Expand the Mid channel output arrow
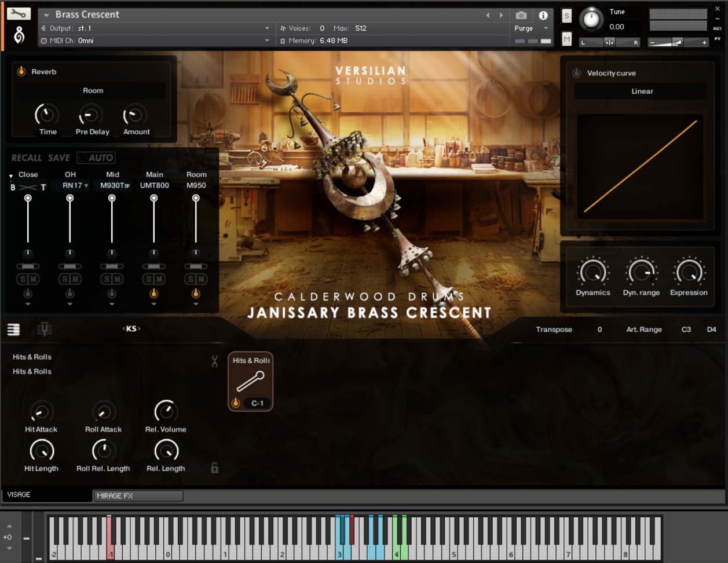The image size is (728, 563). point(112,304)
